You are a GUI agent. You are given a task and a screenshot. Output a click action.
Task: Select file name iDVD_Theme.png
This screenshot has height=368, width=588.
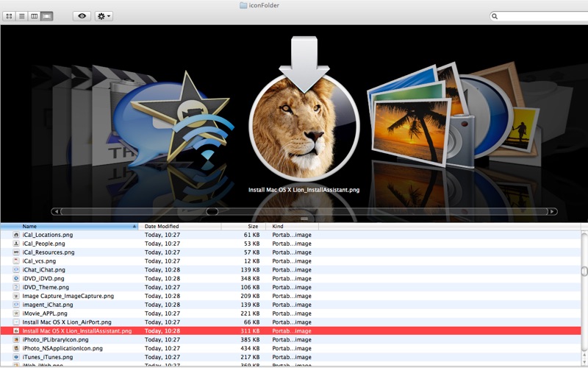tap(46, 287)
